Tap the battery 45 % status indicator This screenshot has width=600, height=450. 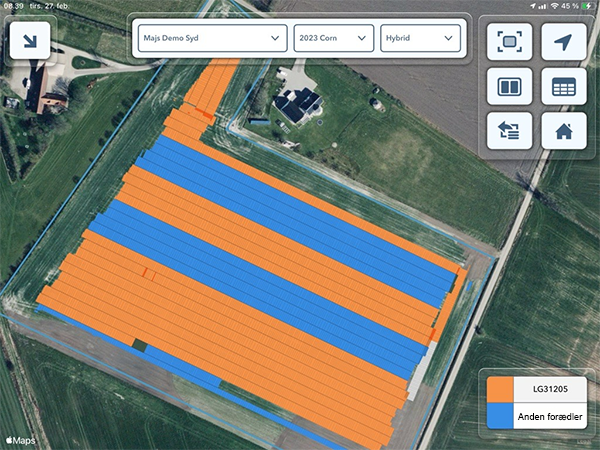[577, 6]
